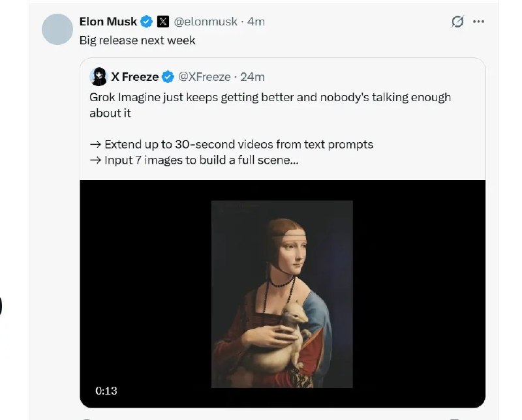Open Elon Musk's profile avatar
The height and width of the screenshot is (420, 522).
57,29
